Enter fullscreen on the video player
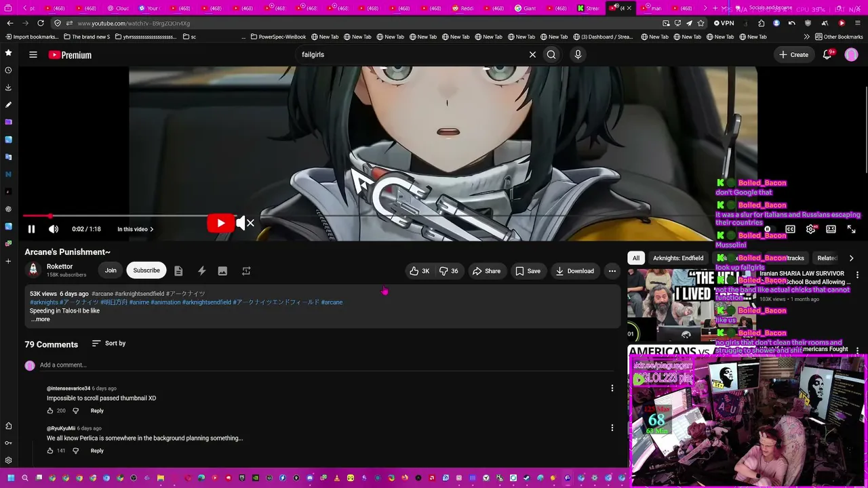868x488 pixels. coord(851,229)
